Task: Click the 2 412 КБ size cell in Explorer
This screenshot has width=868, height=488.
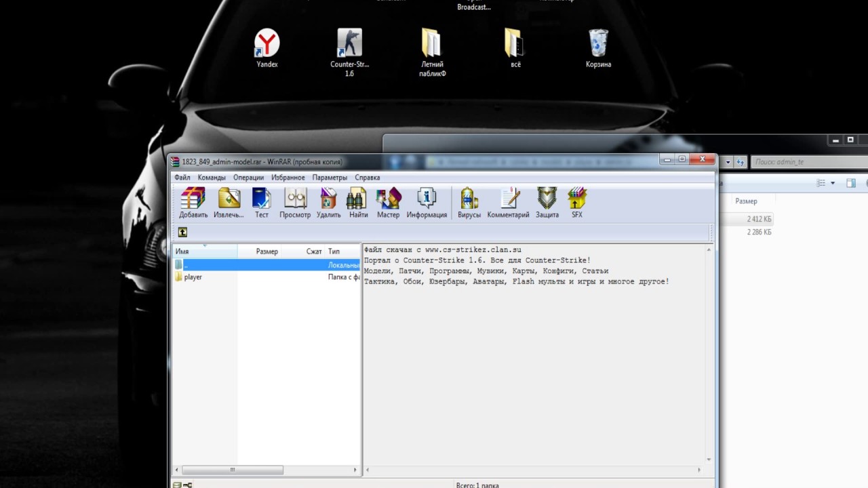Action: 759,220
